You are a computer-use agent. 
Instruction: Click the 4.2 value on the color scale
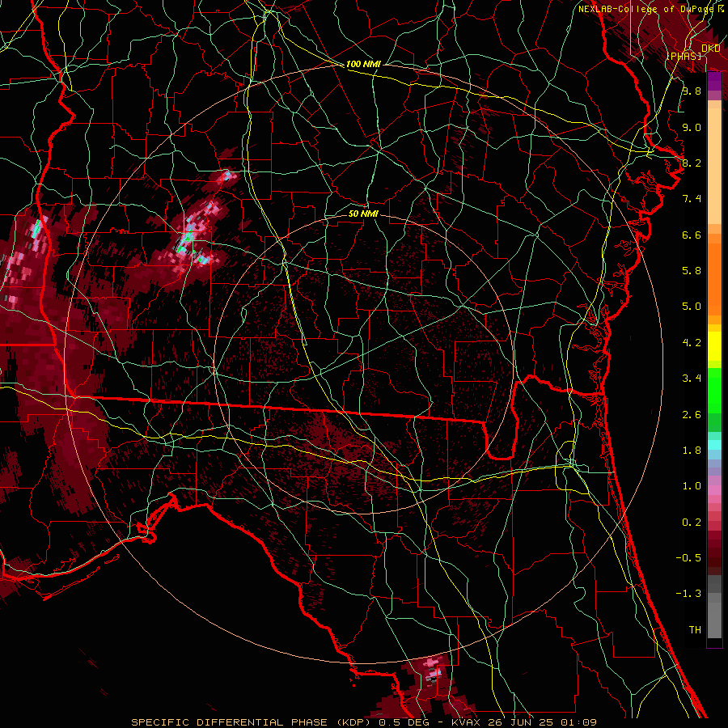(692, 343)
